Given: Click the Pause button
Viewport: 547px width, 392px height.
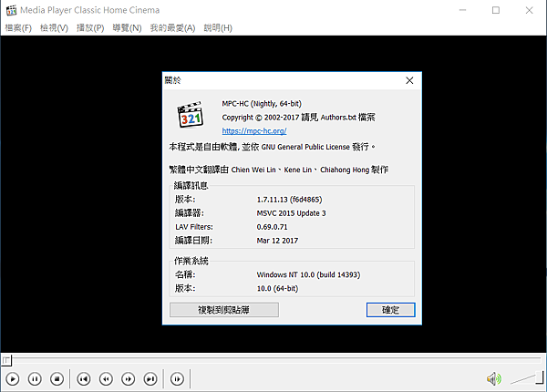Looking at the screenshot, I should point(35,378).
